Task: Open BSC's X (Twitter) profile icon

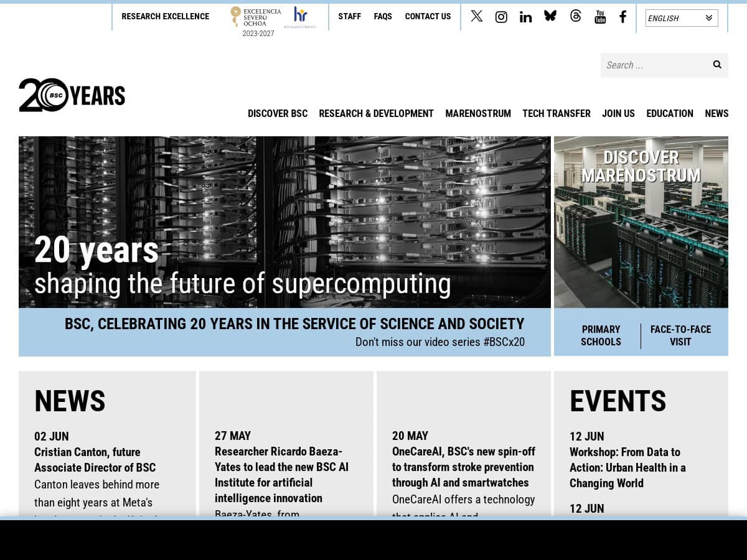Action: pyautogui.click(x=476, y=16)
